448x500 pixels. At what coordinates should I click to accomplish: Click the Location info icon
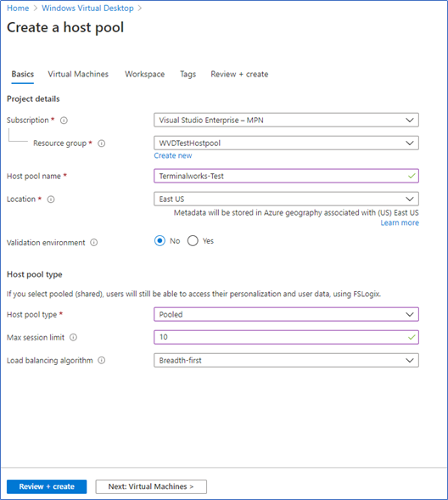51,199
